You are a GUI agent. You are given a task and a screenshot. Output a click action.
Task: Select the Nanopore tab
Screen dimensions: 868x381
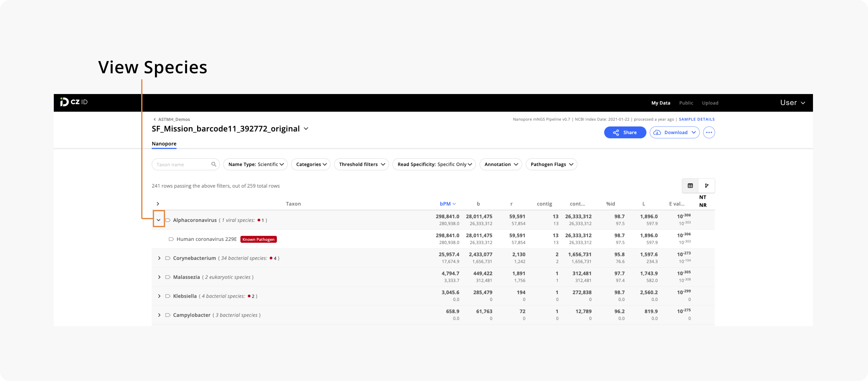(x=164, y=144)
